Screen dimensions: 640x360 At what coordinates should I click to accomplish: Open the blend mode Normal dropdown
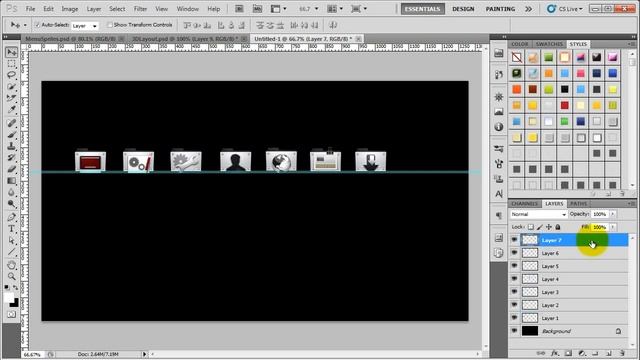[x=538, y=214]
